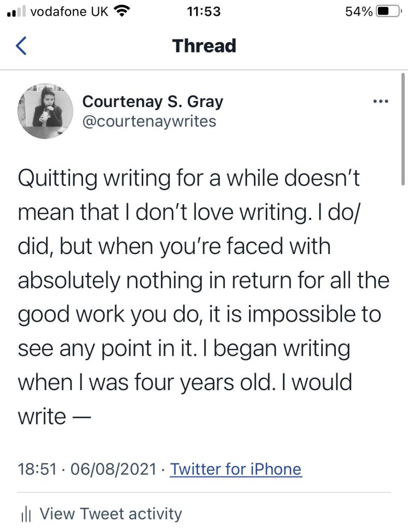Open the three-dot more options menu
The width and height of the screenshot is (408, 532).
pos(381,101)
